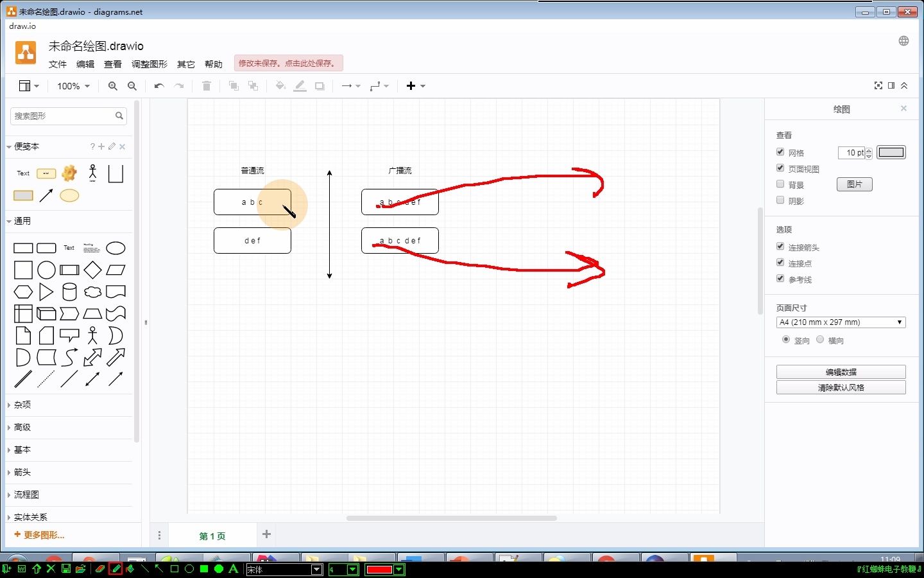Screen dimensions: 924x578
Task: Open the 调整图形 menu
Action: (x=150, y=64)
